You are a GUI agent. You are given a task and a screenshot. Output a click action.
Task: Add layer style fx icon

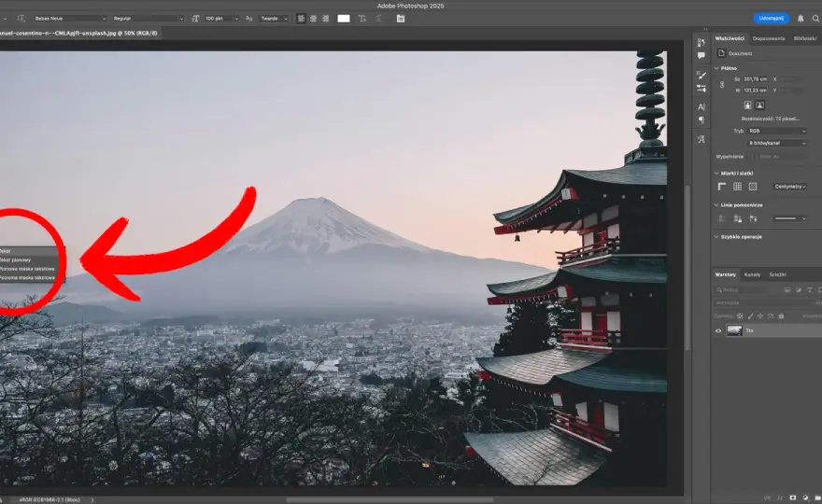coord(780,497)
